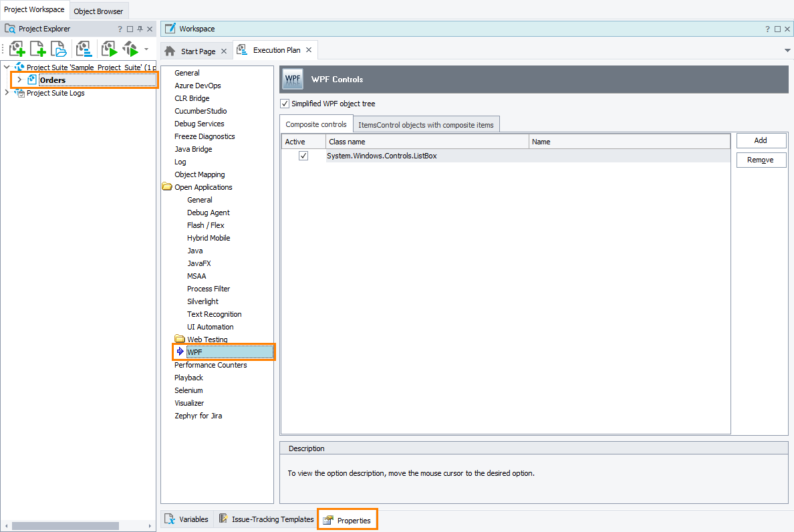Run the project using the green run icon
The width and height of the screenshot is (794, 532).
(108, 48)
